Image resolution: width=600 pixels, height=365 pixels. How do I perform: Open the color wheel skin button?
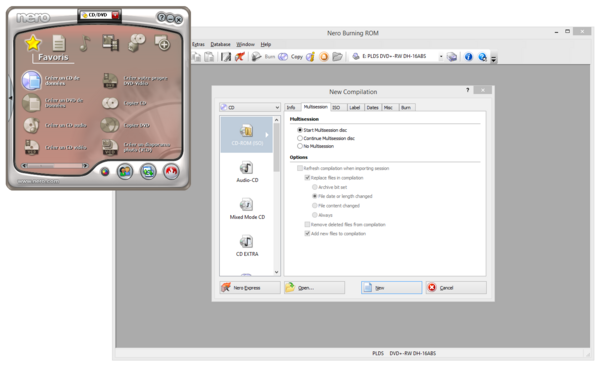click(105, 172)
